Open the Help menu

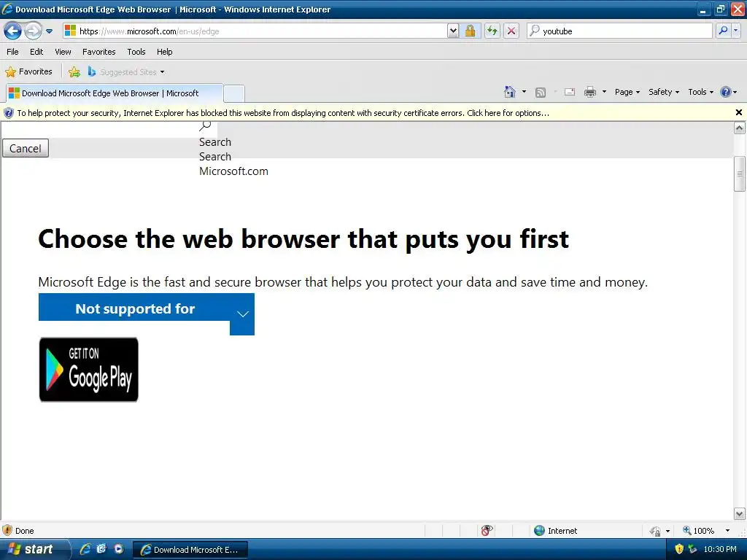[x=164, y=52]
